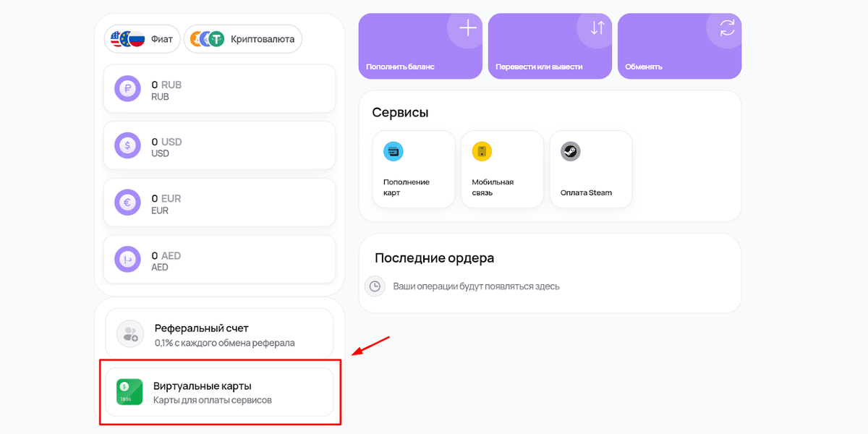Click the EUR euro currency icon
The height and width of the screenshot is (434, 868).
[127, 202]
